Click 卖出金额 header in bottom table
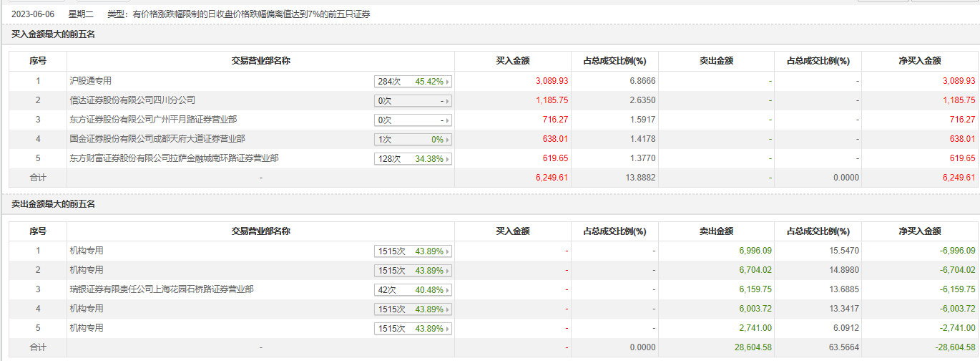The height and width of the screenshot is (361, 980). click(716, 231)
